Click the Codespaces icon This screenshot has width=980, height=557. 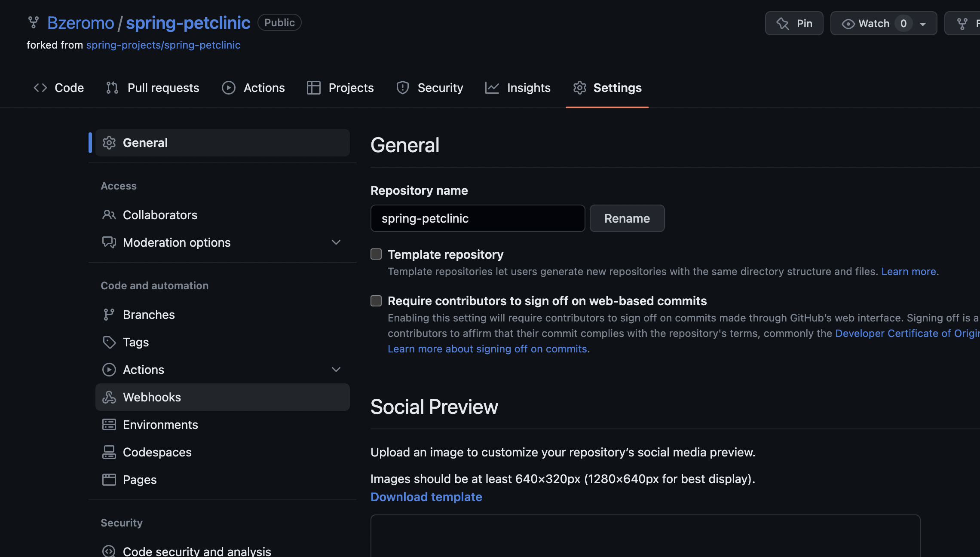coord(109,452)
